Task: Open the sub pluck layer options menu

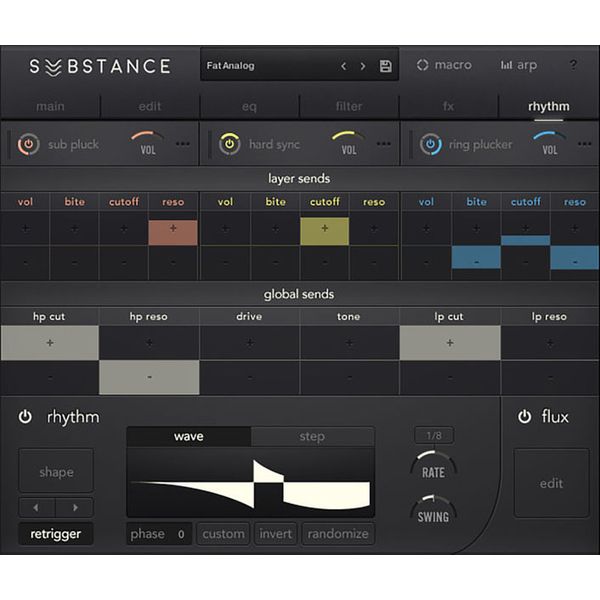Action: [x=183, y=144]
